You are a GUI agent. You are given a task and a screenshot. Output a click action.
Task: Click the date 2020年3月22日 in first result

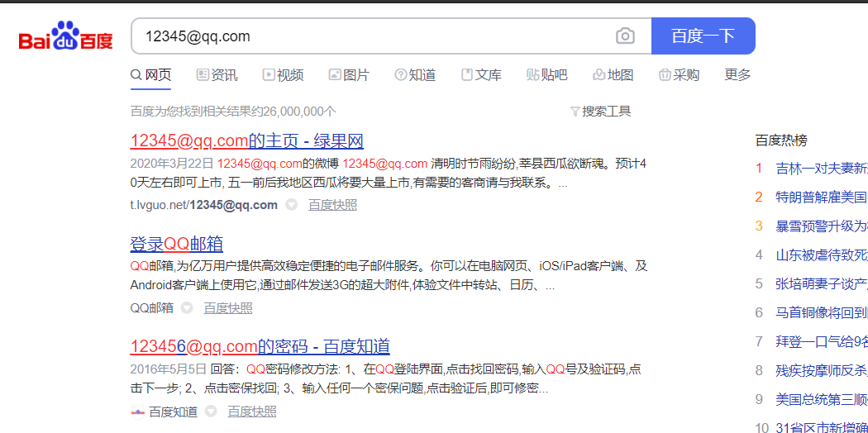coord(172,164)
